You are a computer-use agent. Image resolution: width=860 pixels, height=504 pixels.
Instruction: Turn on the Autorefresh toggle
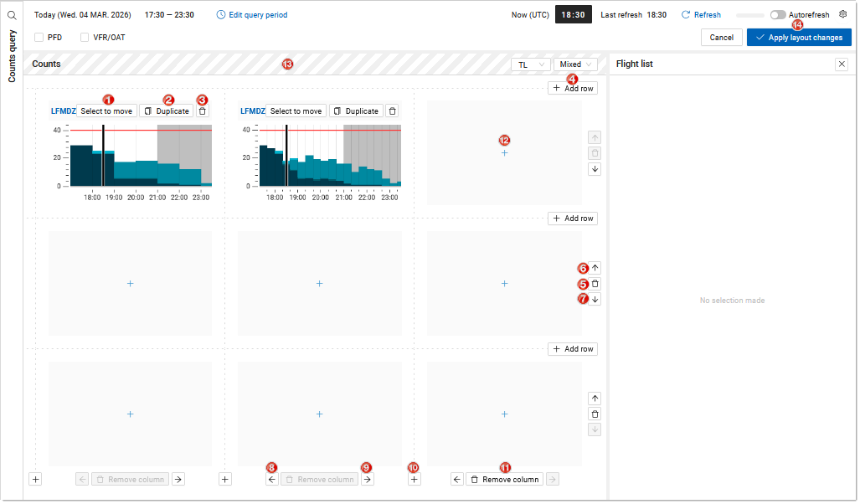778,15
